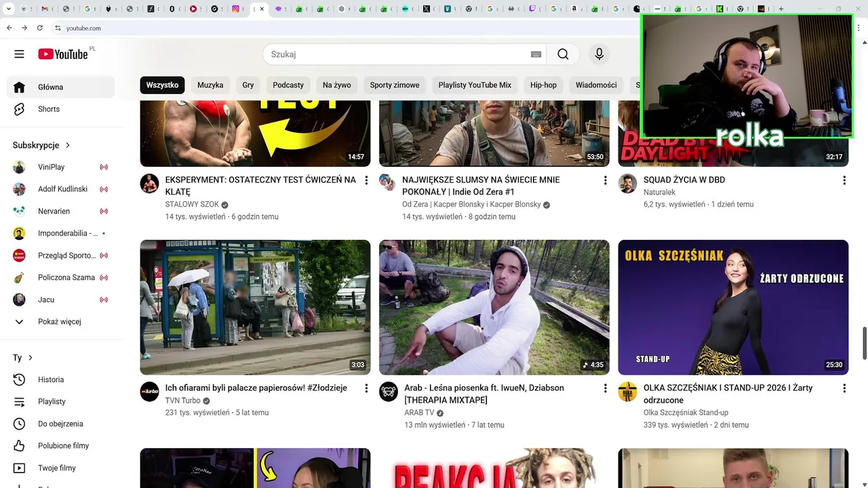Expand Pokaż więcej subscriptions list

click(61, 321)
